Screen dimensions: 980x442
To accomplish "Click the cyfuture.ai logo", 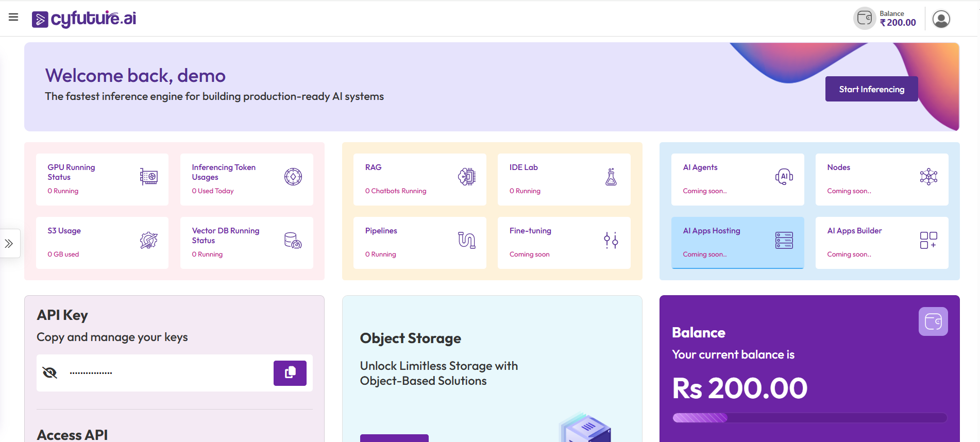I will (85, 19).
